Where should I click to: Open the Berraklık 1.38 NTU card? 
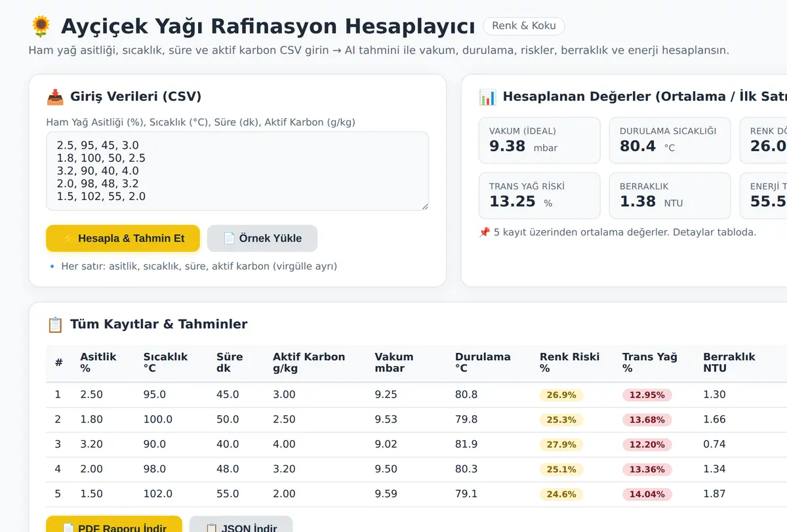[670, 195]
